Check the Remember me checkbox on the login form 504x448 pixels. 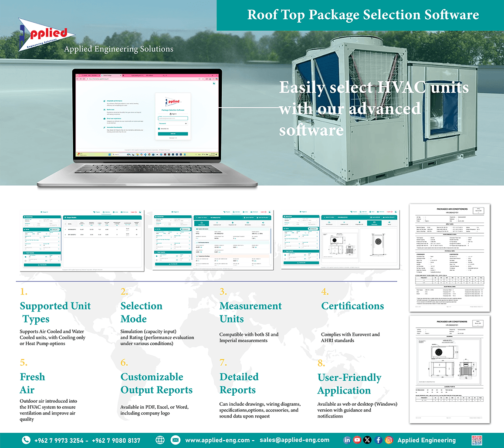159,129
